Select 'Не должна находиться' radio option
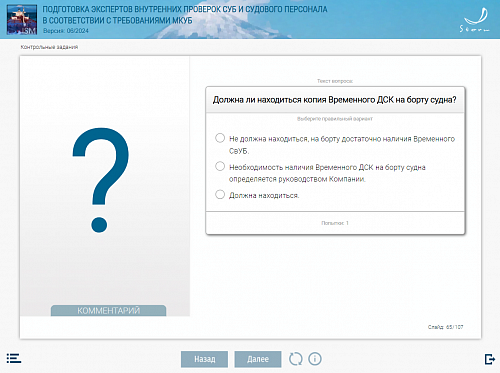Screen dimensions: 500x373 [220, 138]
